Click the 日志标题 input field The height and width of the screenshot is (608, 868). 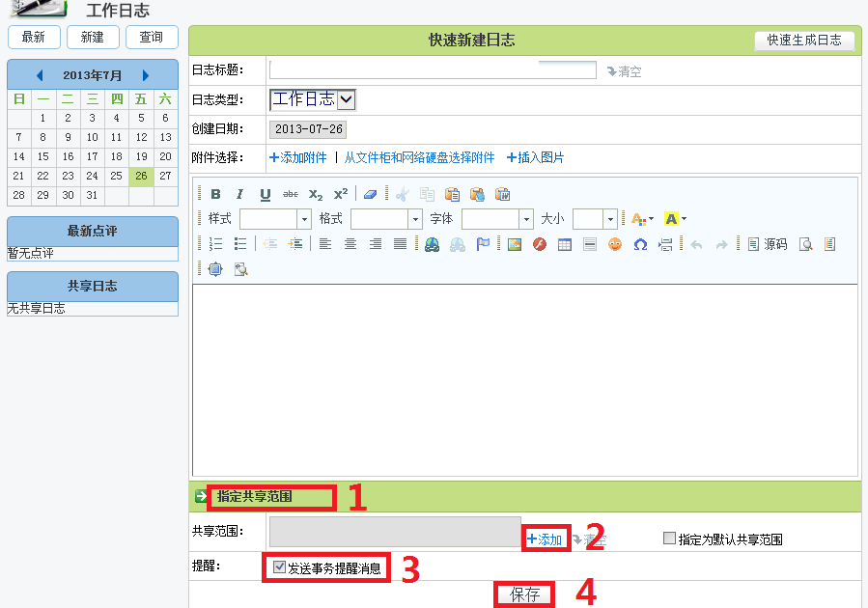tap(433, 69)
